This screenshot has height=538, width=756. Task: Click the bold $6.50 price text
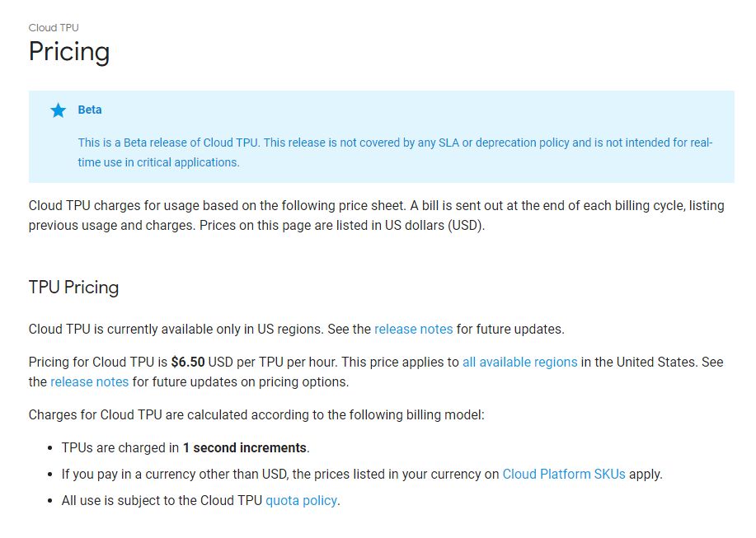point(188,363)
